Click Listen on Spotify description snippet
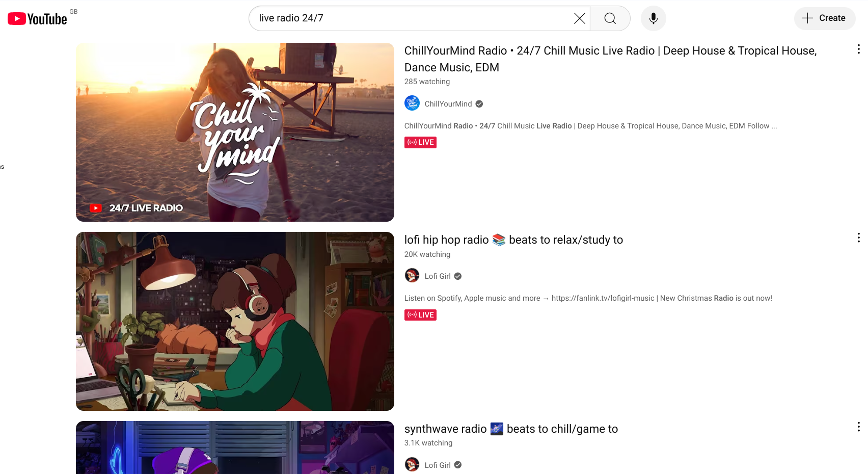Viewport: 868px width, 474px height. coord(588,298)
